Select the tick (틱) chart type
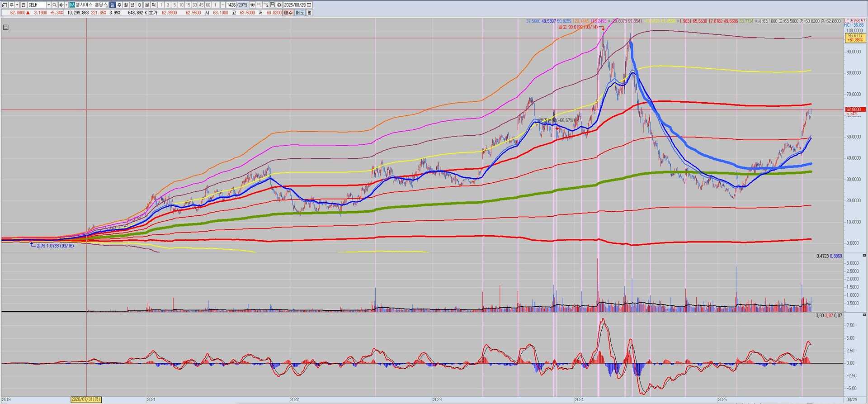Viewport: 868px width, 404px height. pos(154,5)
